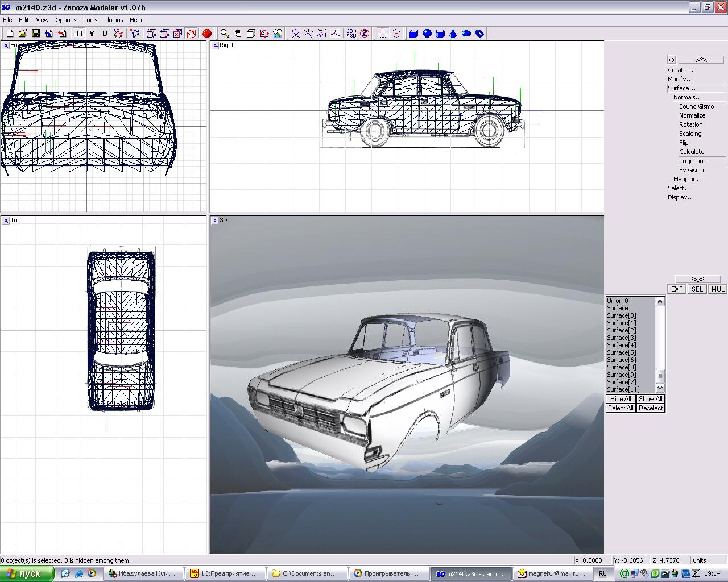Toggle the SEL mode button
The image size is (728, 582).
pos(697,289)
